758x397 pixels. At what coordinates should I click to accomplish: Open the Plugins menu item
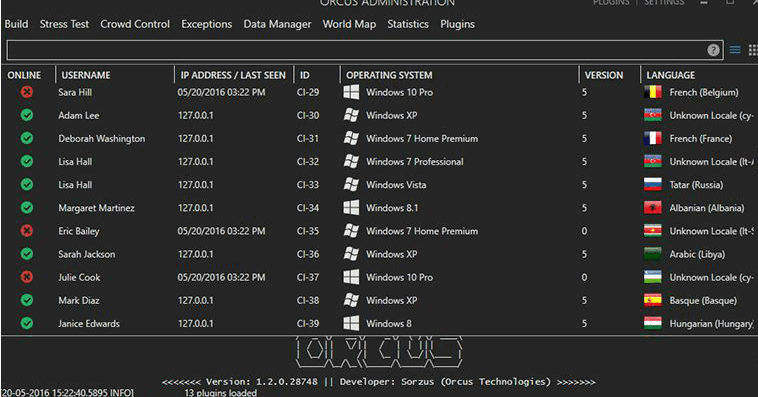point(457,24)
